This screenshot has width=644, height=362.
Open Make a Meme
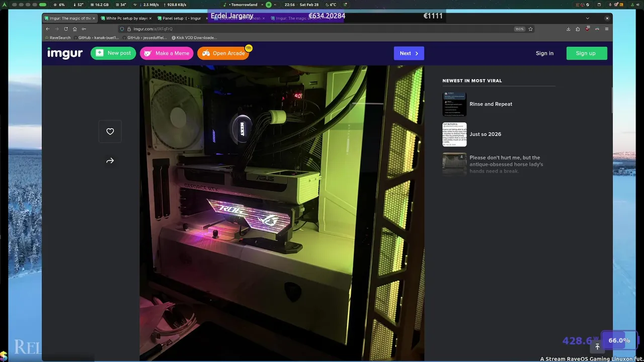pos(167,53)
